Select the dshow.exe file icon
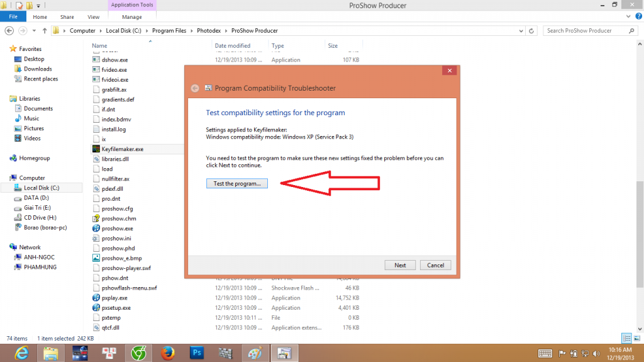Screen dimensions: 644x362 pyautogui.click(x=96, y=60)
